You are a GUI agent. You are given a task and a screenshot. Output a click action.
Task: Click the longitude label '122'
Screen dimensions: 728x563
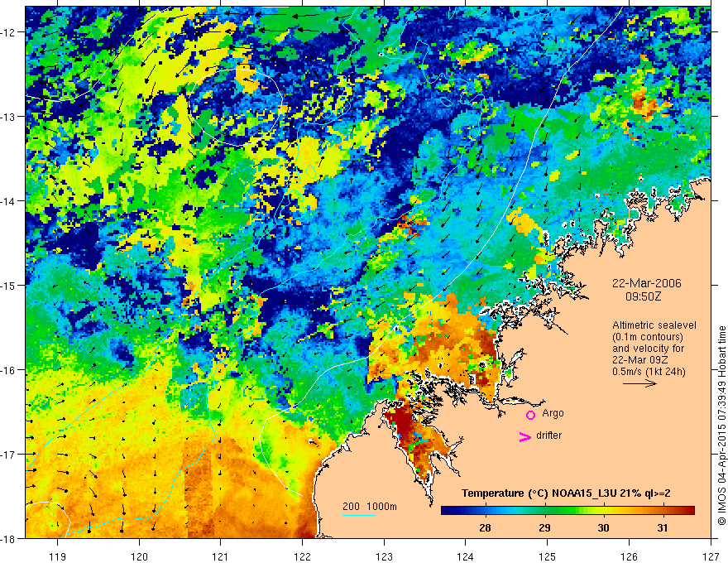302,556
